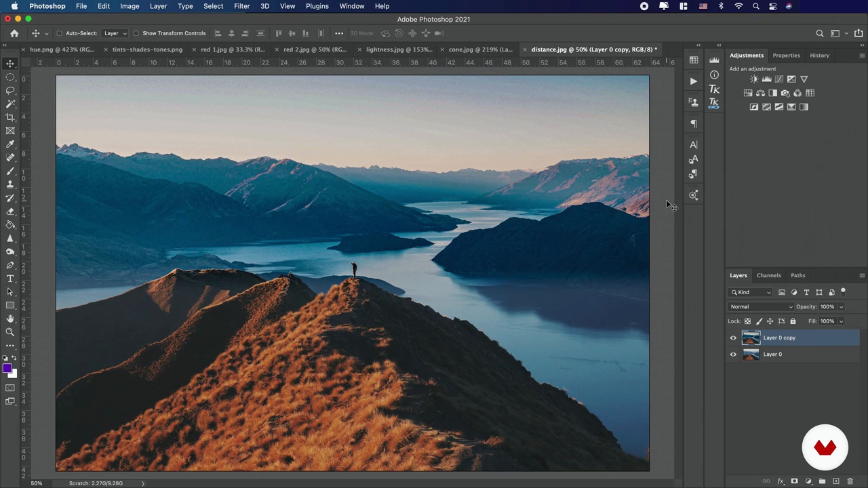Open the Image menu
868x488 pixels.
130,6
